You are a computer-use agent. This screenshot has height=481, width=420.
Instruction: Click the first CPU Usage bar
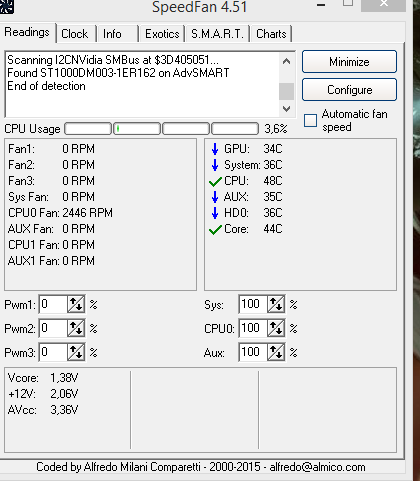click(88, 129)
